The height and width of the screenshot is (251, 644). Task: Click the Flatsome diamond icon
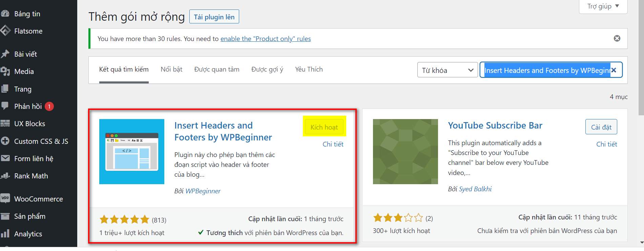5,31
